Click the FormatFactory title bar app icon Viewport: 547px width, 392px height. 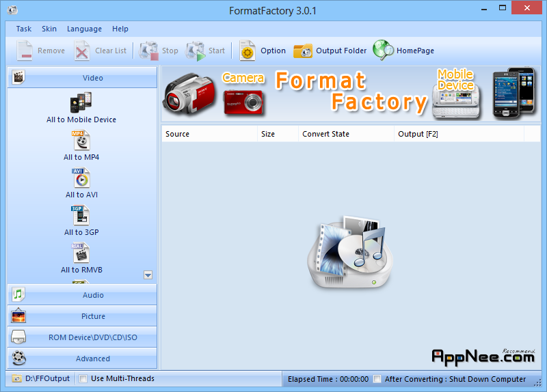click(x=12, y=10)
